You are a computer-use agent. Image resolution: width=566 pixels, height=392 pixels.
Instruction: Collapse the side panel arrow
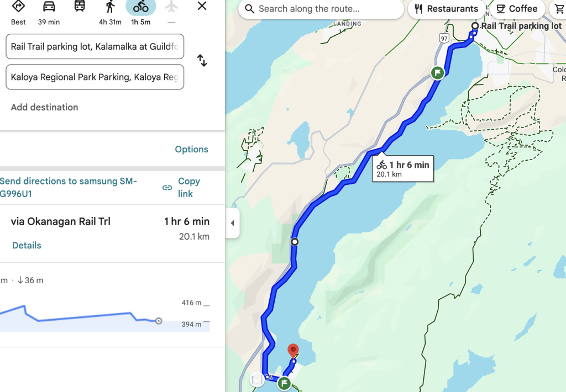(x=232, y=223)
